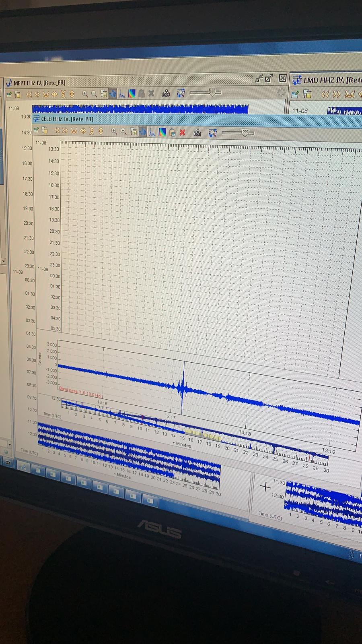Toggle spectrogram view in CELB toolbar
Image resolution: width=362 pixels, height=644 pixels.
[x=162, y=132]
